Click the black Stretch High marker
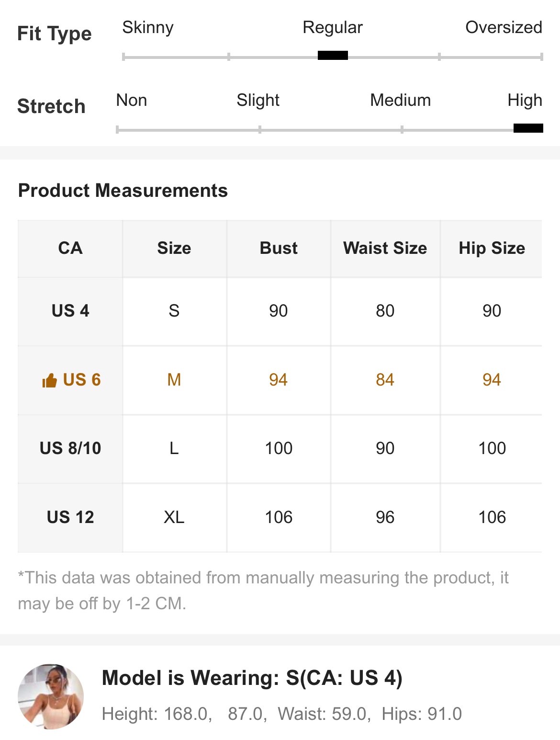 point(528,128)
